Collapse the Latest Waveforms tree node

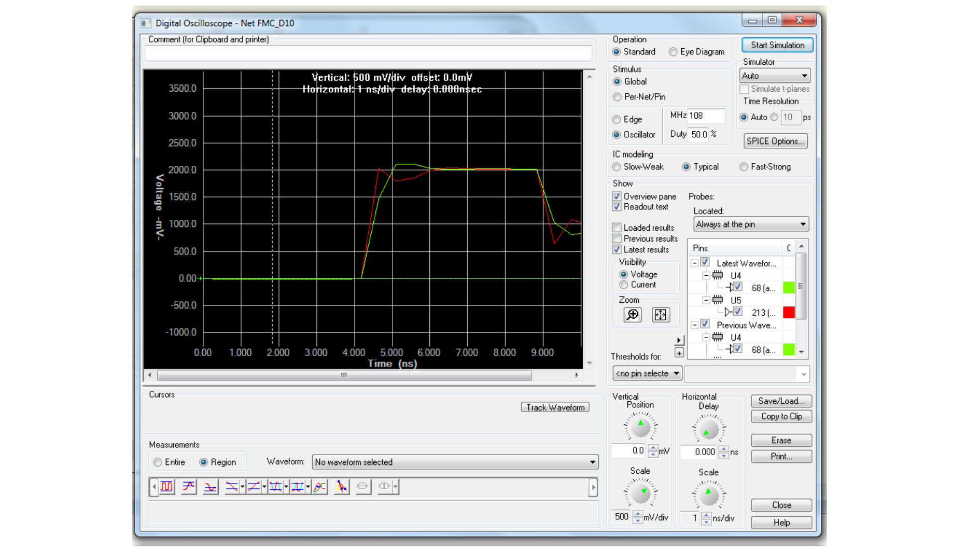(x=695, y=263)
